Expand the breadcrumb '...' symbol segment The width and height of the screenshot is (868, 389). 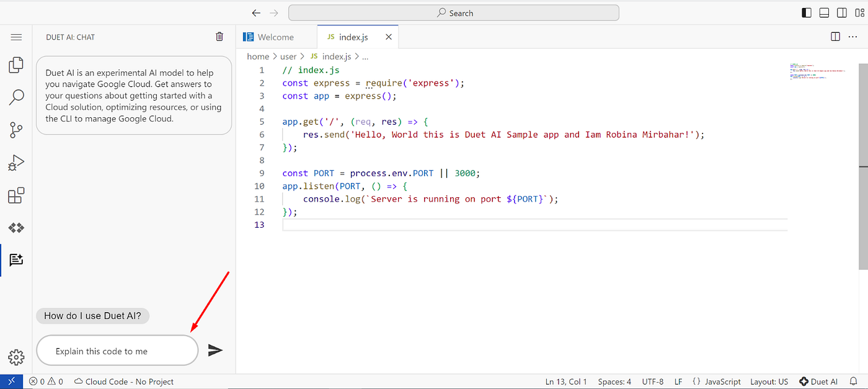365,56
